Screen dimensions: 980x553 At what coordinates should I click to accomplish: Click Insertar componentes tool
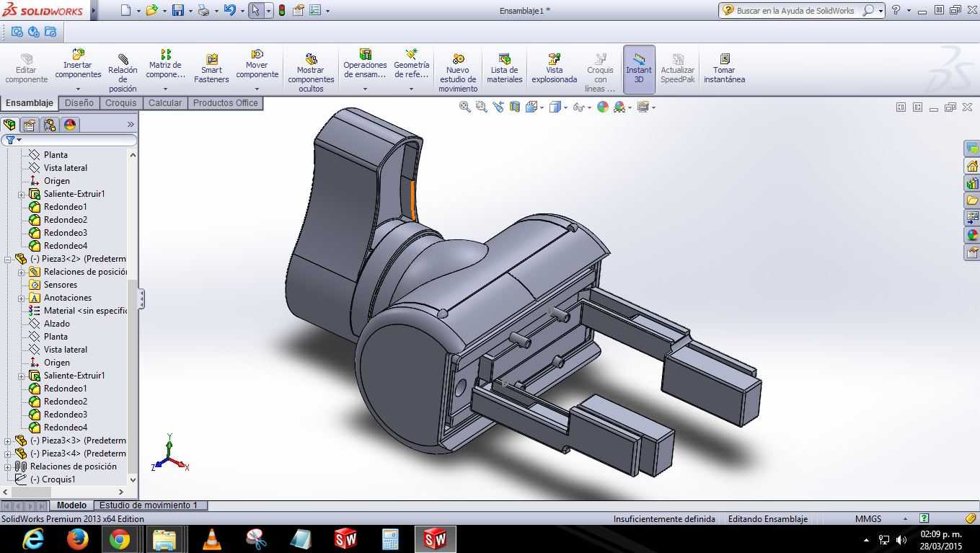coord(78,63)
